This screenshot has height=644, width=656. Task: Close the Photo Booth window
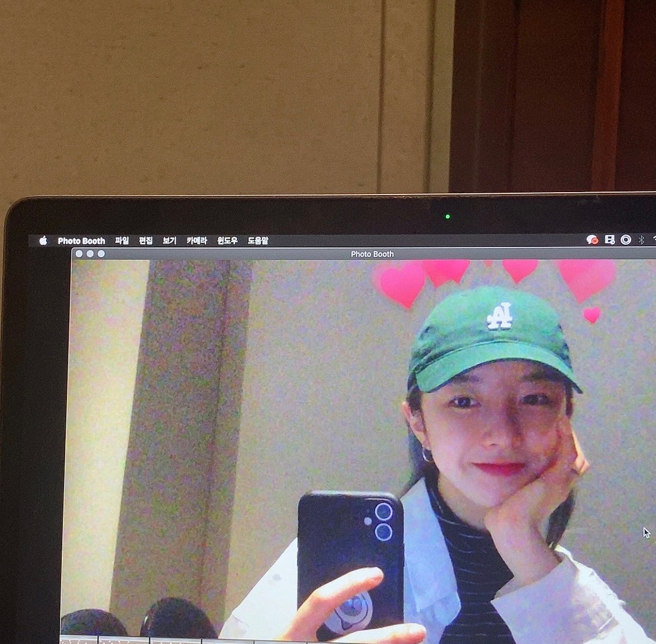click(x=79, y=254)
